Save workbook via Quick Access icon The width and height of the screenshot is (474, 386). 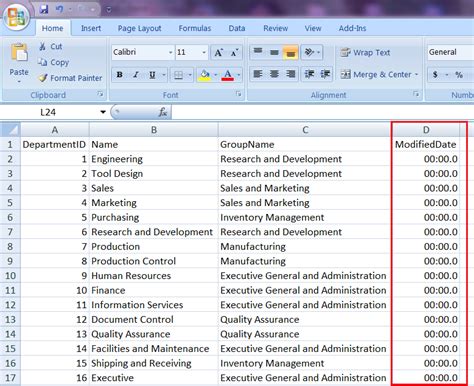[x=43, y=9]
